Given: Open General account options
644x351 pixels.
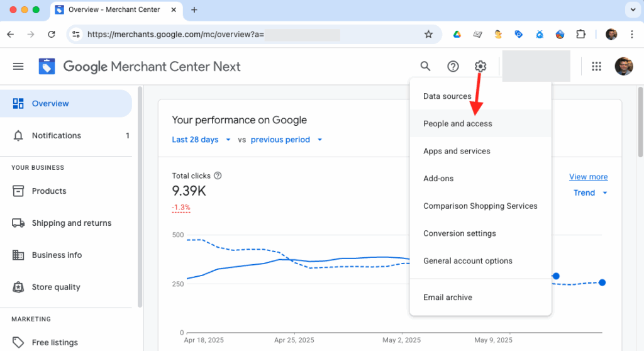Looking at the screenshot, I should pyautogui.click(x=480, y=261).
